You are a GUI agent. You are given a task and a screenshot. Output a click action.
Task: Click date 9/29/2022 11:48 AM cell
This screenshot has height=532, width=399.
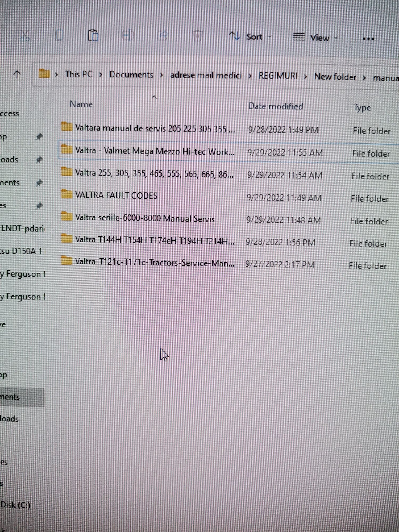coord(283,220)
